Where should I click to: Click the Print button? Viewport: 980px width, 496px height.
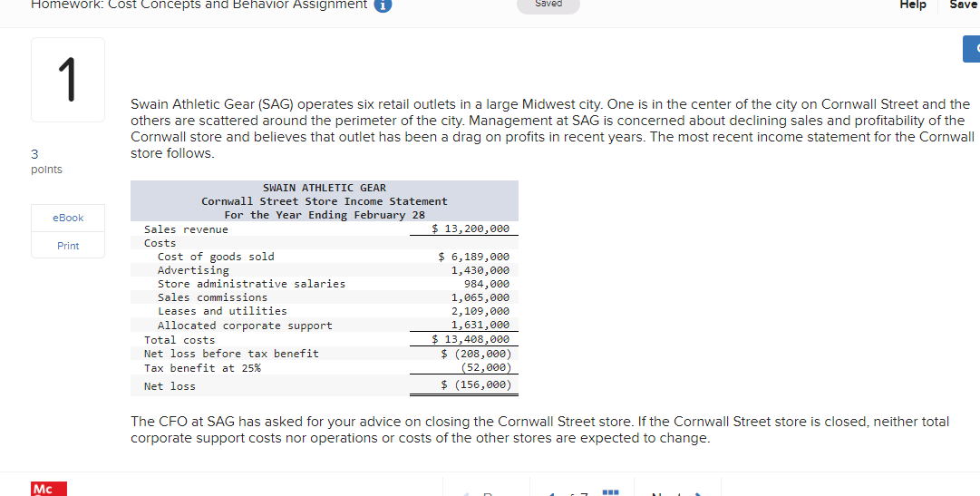68,246
